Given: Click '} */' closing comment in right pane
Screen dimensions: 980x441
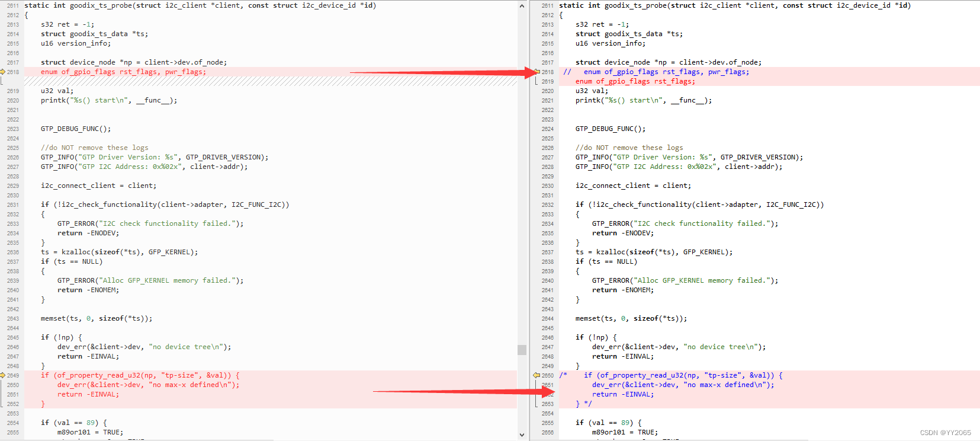Looking at the screenshot, I should (584, 404).
